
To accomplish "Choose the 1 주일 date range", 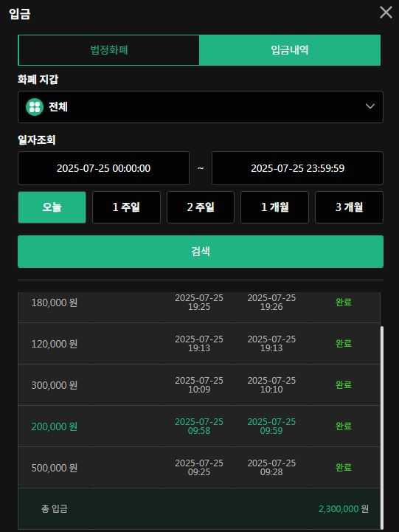I will [x=126, y=207].
